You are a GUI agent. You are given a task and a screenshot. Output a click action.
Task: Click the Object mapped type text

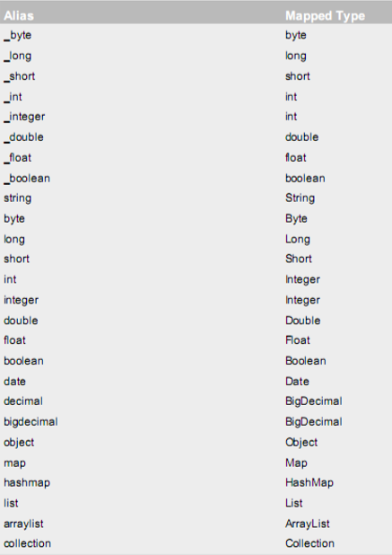(301, 443)
